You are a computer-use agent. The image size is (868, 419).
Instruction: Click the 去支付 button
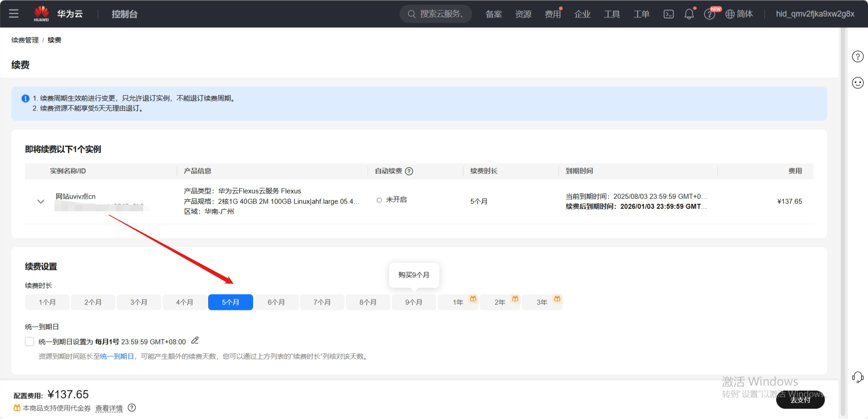click(x=800, y=400)
